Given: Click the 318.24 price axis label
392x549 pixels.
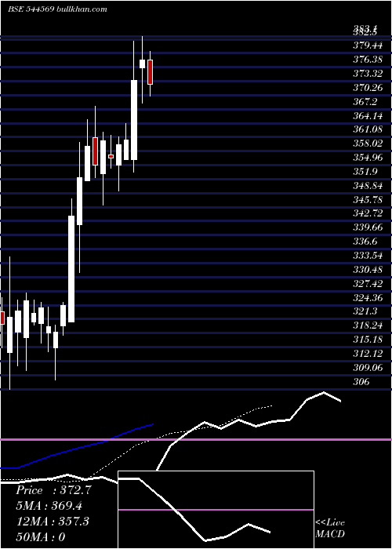Looking at the screenshot, I should (x=368, y=325).
